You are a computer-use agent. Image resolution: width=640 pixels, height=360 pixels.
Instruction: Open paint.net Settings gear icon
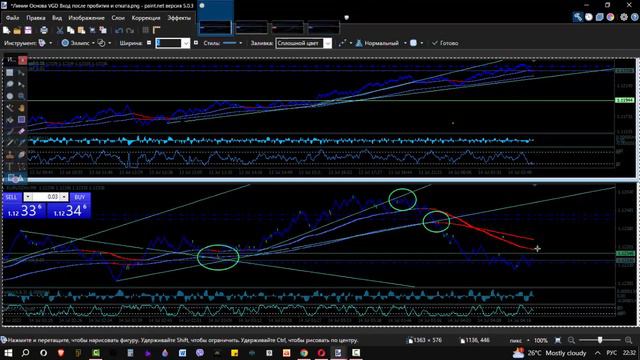[624, 17]
